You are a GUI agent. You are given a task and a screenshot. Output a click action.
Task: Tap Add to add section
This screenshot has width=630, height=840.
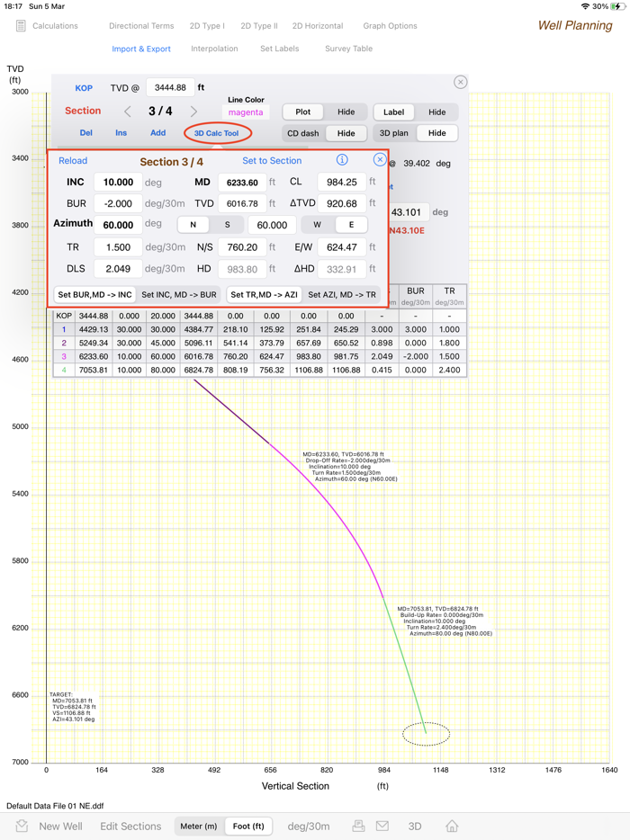pos(157,133)
